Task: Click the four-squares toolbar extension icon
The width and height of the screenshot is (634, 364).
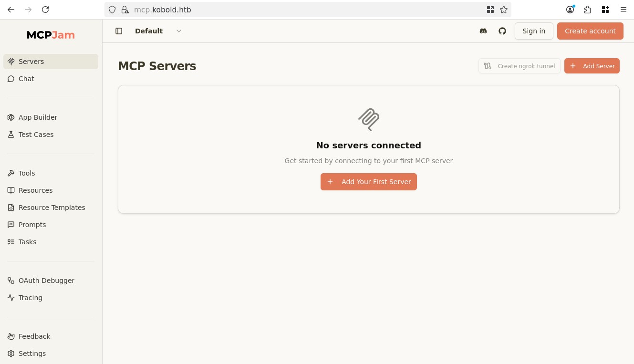Action: 605,10
